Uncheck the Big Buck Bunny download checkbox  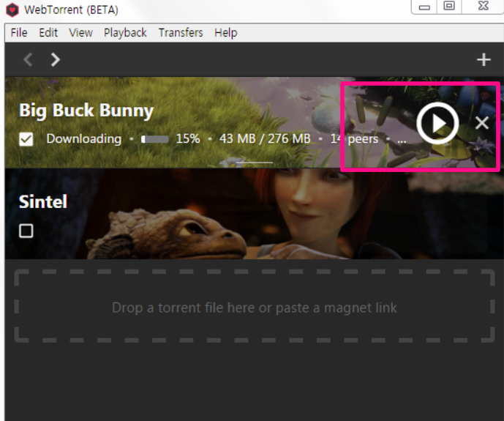point(26,139)
